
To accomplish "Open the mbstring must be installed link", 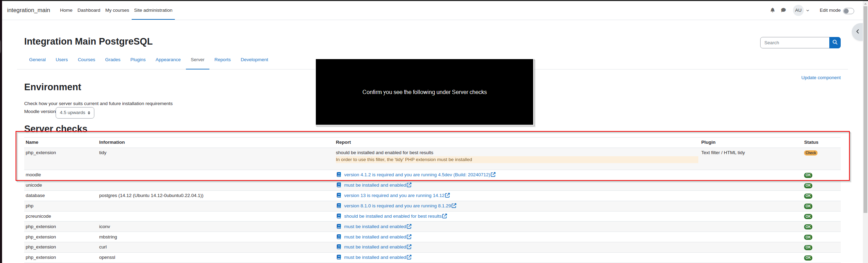I will 375,237.
